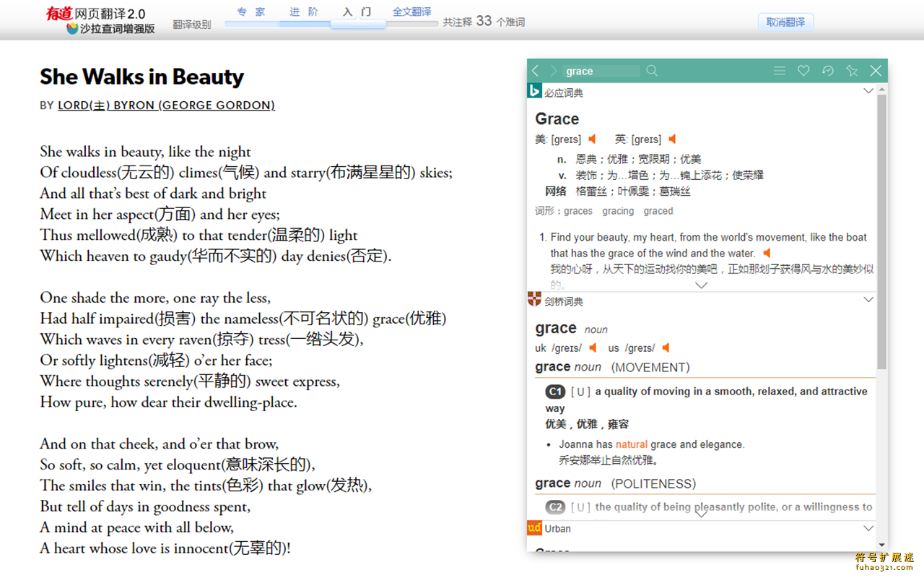Viewport: 924px width, 578px height.
Task: Click the dictionary popup vertical scrollbar
Action: pos(881,231)
